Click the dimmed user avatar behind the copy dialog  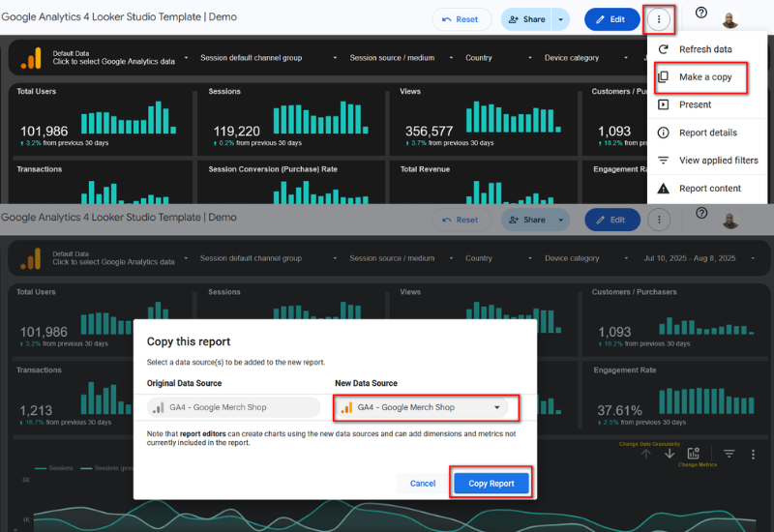click(x=730, y=221)
